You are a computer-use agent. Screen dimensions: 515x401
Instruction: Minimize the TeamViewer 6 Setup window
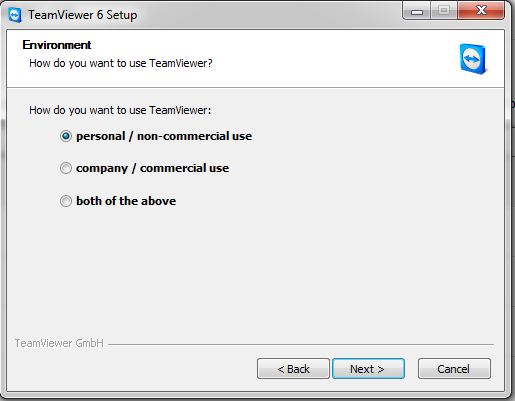[417, 11]
